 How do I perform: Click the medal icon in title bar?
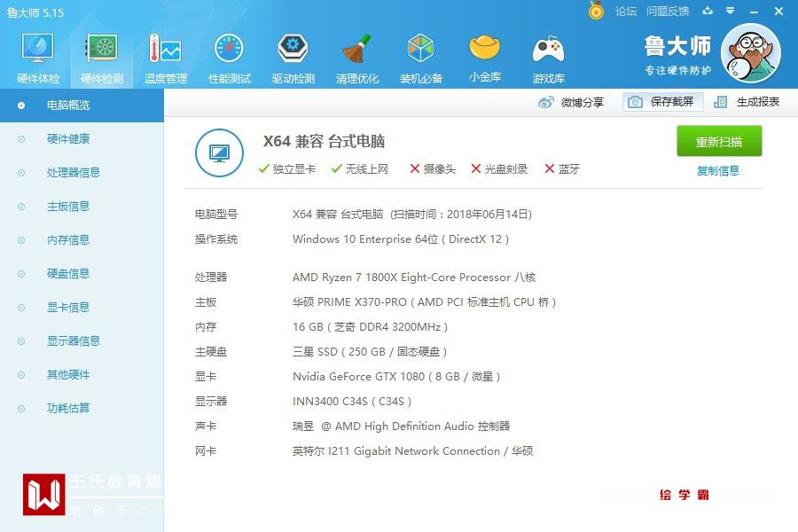(x=596, y=11)
